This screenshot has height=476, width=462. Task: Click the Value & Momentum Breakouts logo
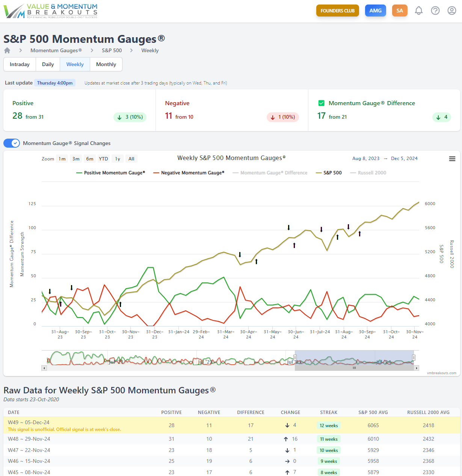pyautogui.click(x=51, y=11)
